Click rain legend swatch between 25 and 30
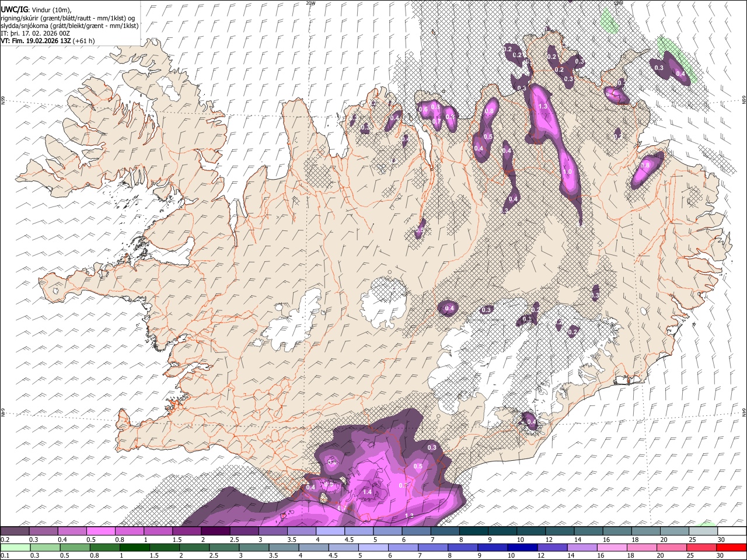 (x=701, y=547)
